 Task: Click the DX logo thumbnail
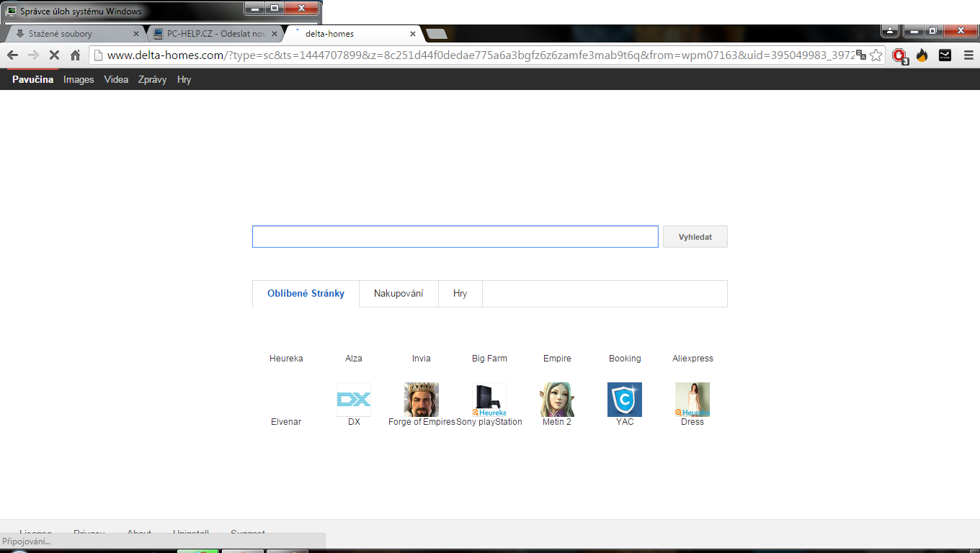click(354, 400)
